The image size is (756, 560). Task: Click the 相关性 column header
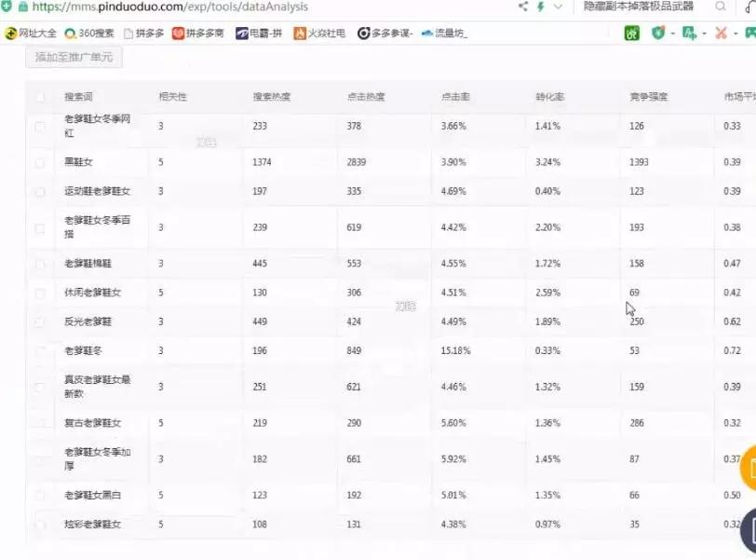(172, 97)
